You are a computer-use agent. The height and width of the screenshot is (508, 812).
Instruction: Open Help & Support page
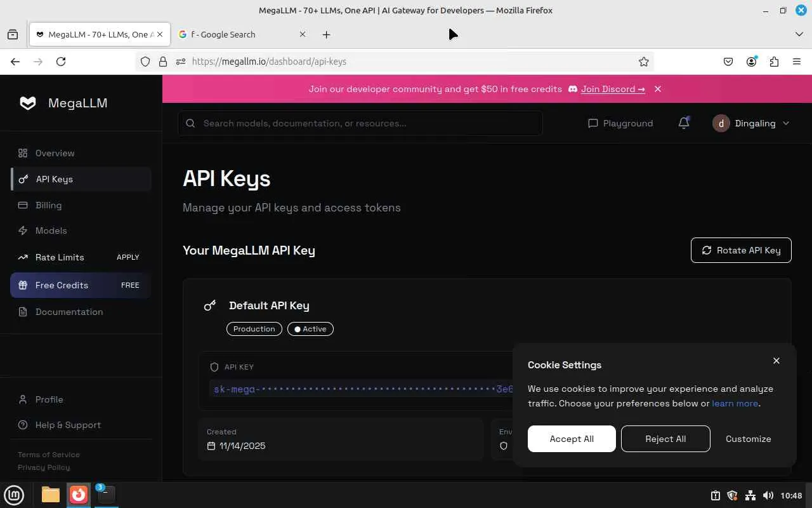pos(81,425)
